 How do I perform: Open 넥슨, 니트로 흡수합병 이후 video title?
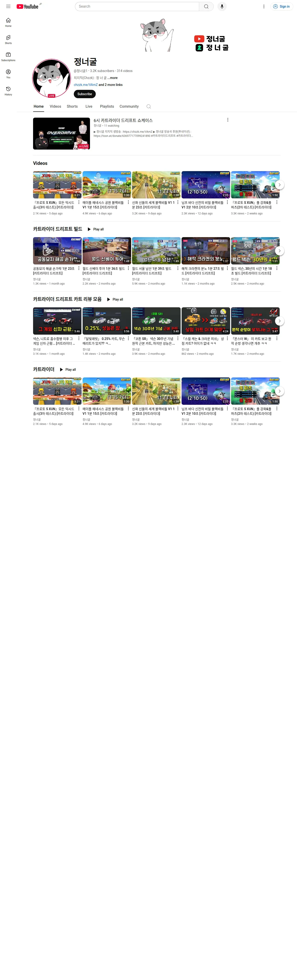pyautogui.click(x=54, y=341)
